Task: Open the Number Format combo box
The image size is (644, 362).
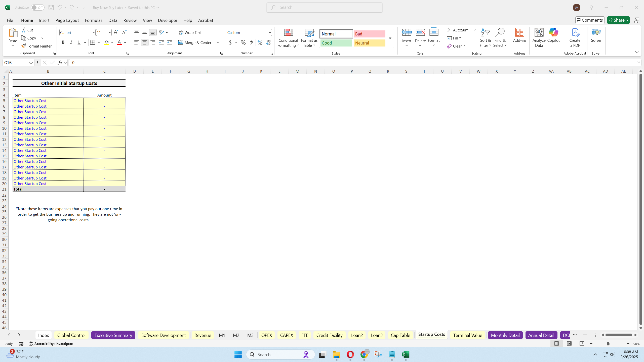Action: [x=249, y=32]
